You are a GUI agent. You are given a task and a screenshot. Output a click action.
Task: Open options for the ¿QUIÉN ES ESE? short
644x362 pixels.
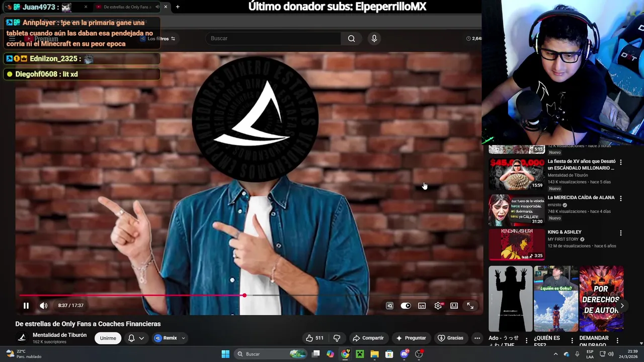click(572, 340)
